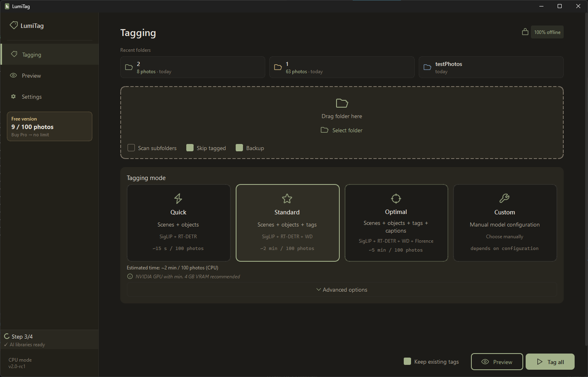Click the Recent folders label
Viewport: 588px width, 377px height.
[x=135, y=50]
